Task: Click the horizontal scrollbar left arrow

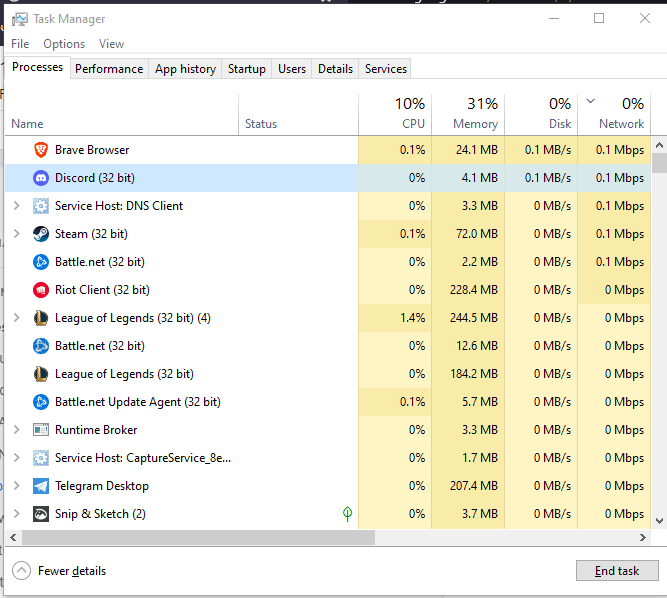Action: coord(13,538)
